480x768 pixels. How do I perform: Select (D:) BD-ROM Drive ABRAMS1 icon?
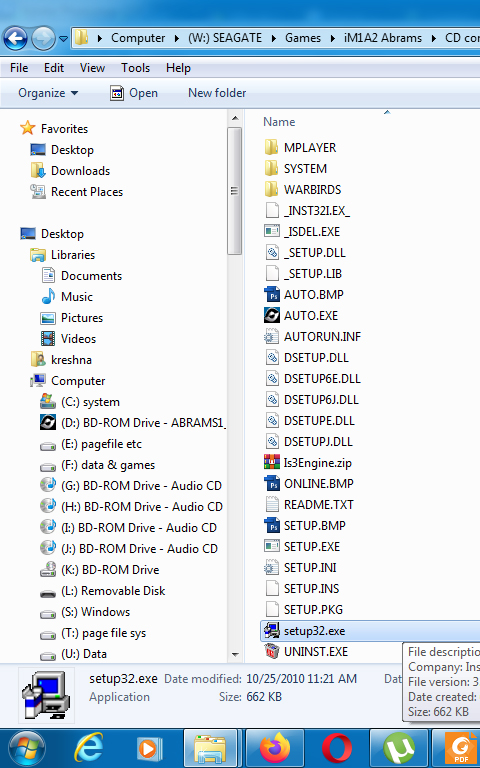tap(48, 423)
